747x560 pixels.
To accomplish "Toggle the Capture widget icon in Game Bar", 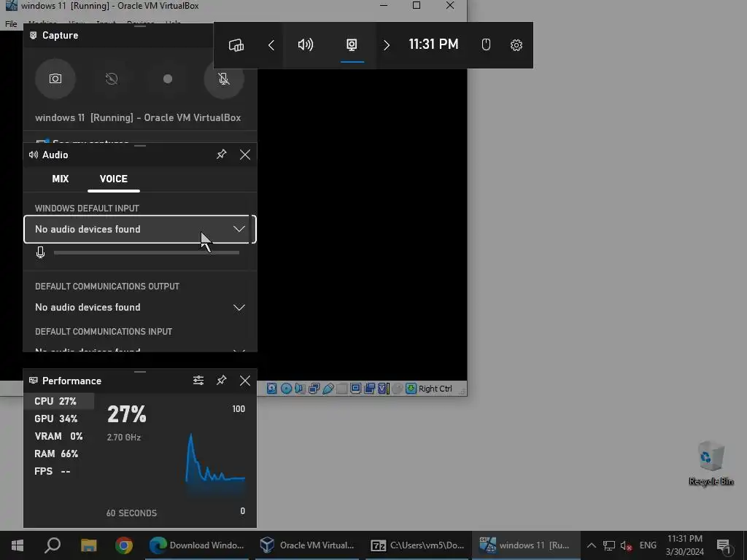I will point(352,45).
